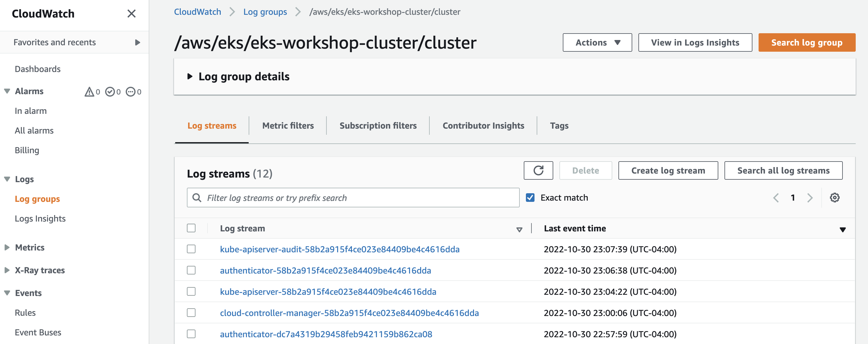Expand the Log group details section
The height and width of the screenshot is (344, 868).
click(x=190, y=77)
